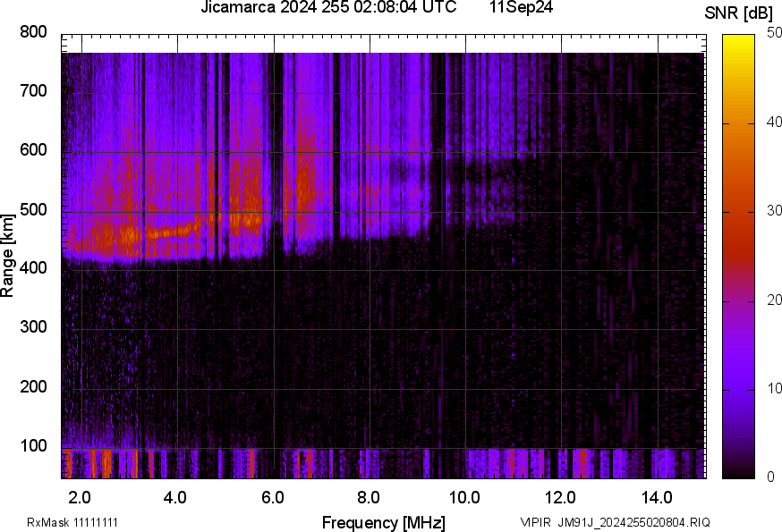Click the VIPIR JM91J file name label
Screen dimensions: 782x532
(615, 522)
